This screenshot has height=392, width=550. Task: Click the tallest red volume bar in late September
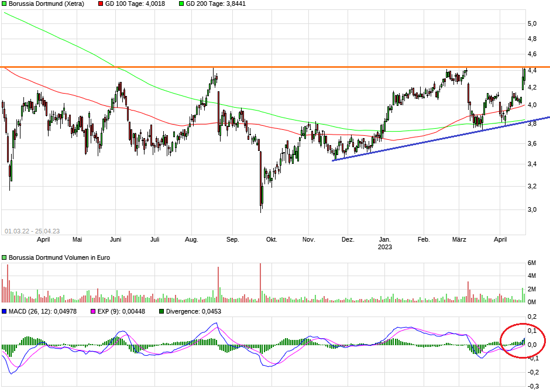pyautogui.click(x=260, y=283)
